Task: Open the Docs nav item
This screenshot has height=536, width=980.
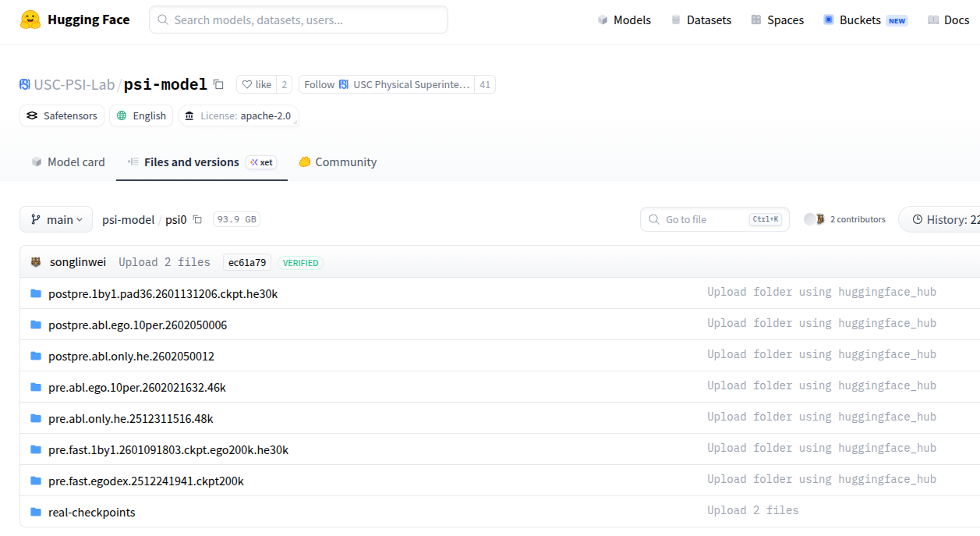Action: (x=949, y=20)
